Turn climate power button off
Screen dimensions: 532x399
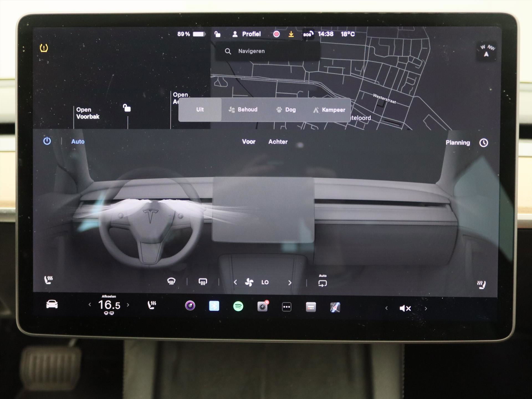coord(47,141)
